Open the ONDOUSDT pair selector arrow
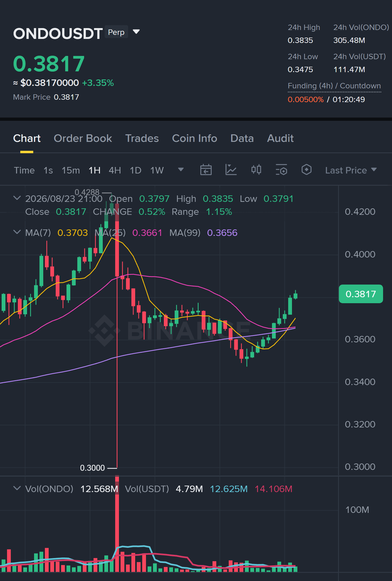This screenshot has width=392, height=581. pos(137,32)
